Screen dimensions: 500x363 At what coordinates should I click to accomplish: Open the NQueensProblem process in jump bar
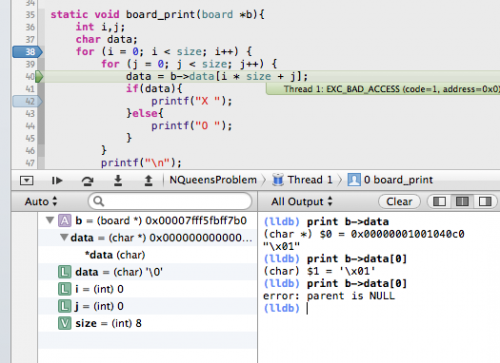click(x=213, y=180)
